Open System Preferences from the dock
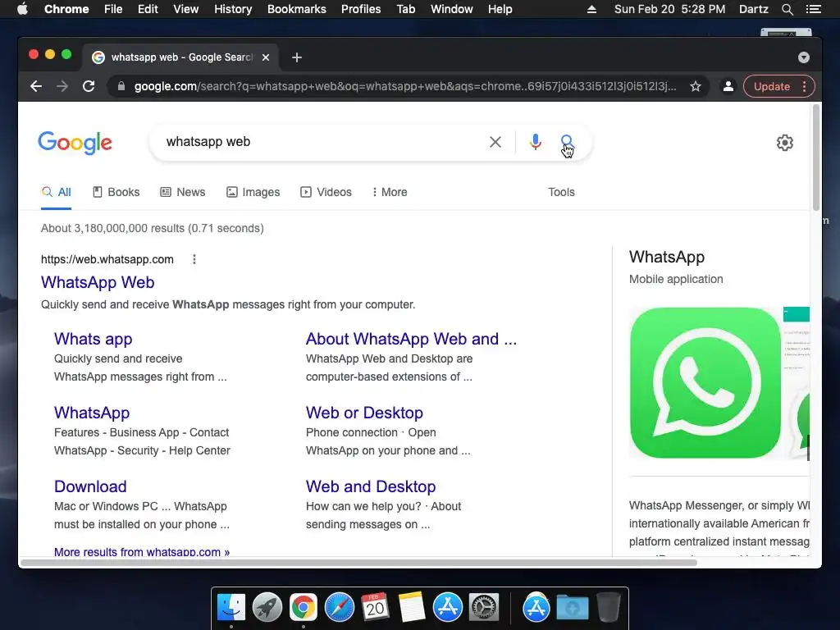This screenshot has height=630, width=840. point(484,608)
